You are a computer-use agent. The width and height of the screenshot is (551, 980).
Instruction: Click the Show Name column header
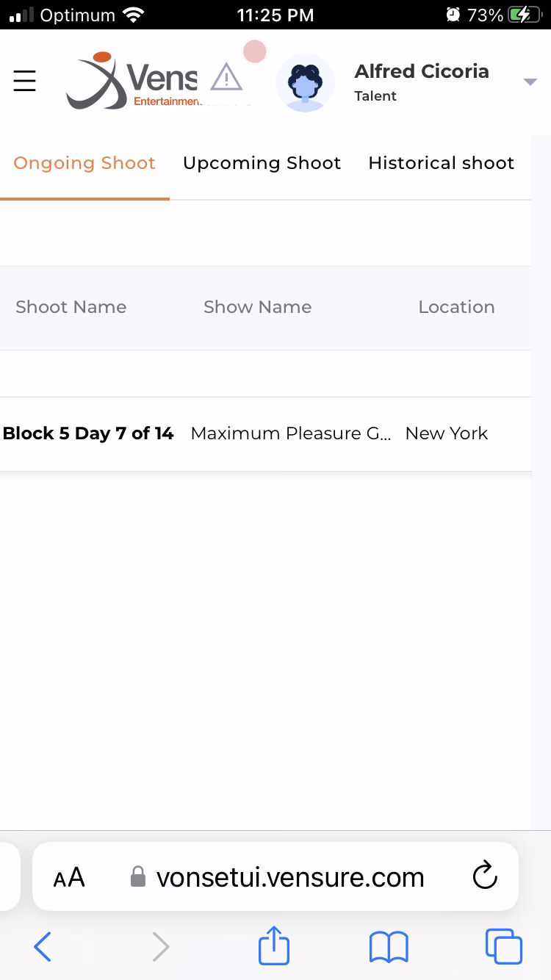point(257,307)
